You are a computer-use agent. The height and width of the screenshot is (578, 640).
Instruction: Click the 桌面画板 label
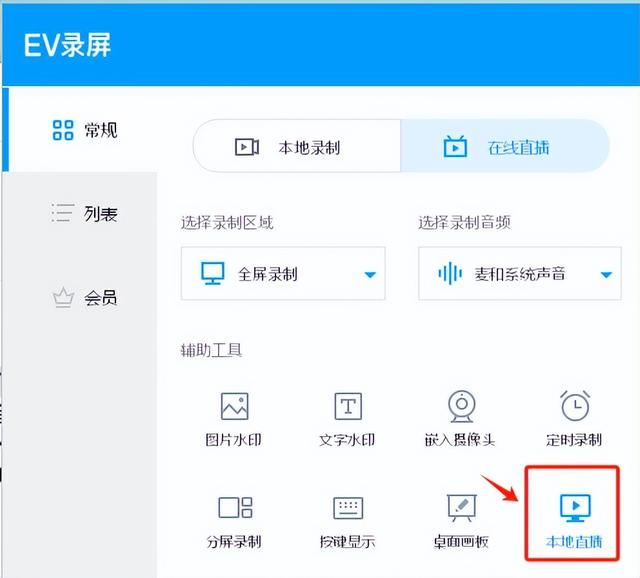pos(461,542)
